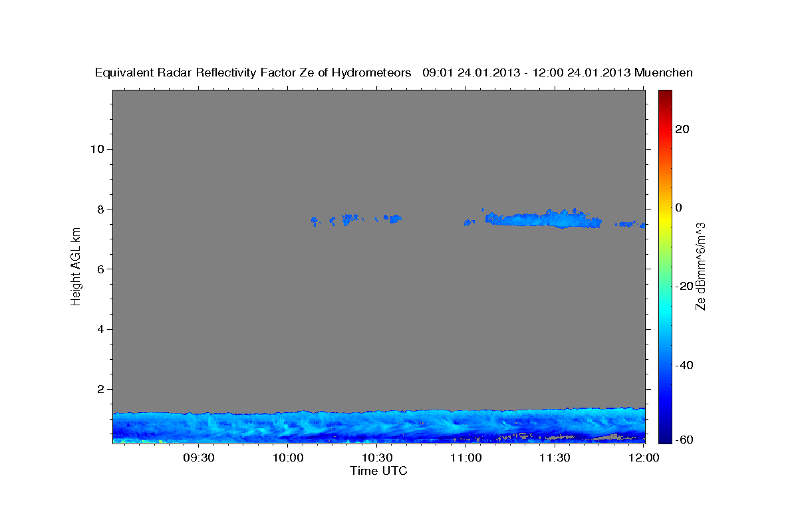Image resolution: width=798 pixels, height=532 pixels.
Task: Click the 11:00 time tick label
Action: coord(466,458)
